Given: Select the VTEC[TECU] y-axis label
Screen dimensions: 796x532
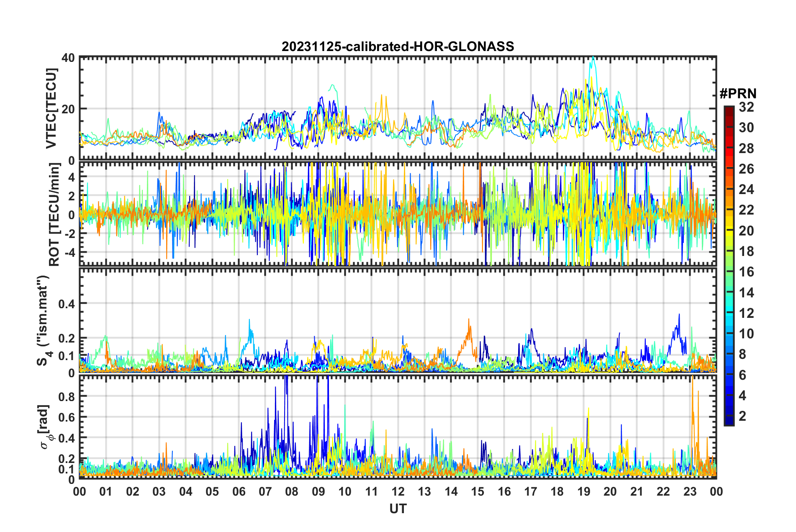Looking at the screenshot, I should click(51, 108).
